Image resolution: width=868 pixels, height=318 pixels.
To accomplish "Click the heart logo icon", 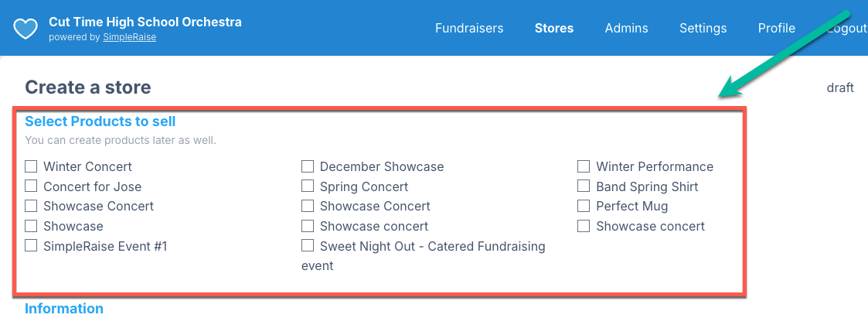I will [26, 29].
